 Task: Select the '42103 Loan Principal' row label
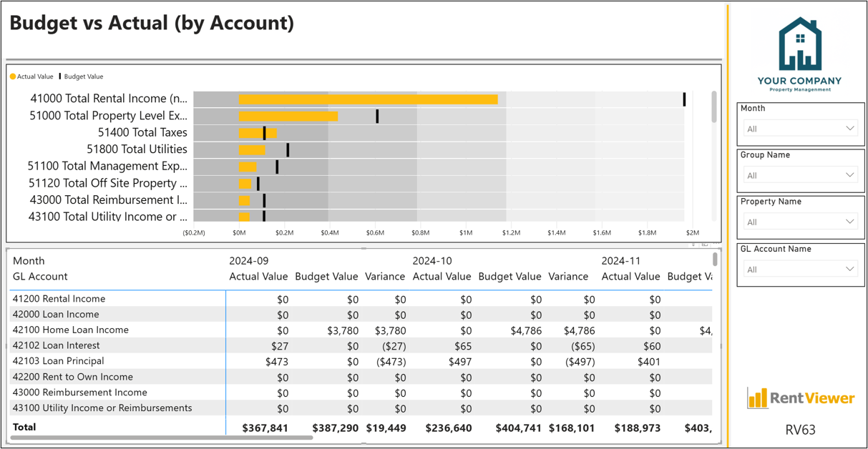[58, 361]
